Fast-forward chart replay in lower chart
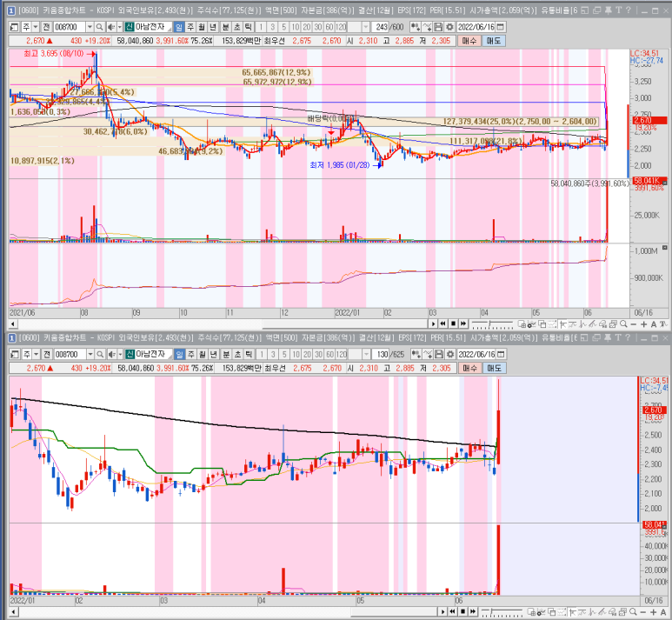The width and height of the screenshot is (672, 620). click(473, 611)
